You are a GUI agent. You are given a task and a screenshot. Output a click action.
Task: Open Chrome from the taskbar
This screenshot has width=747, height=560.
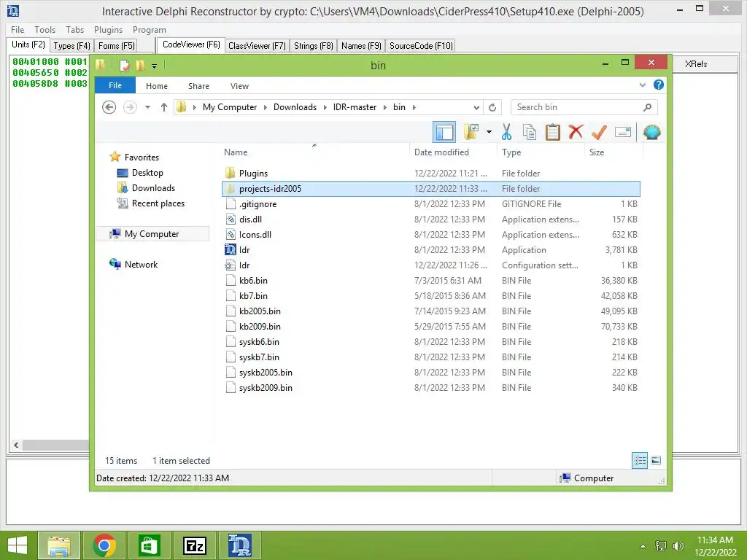pos(104,545)
